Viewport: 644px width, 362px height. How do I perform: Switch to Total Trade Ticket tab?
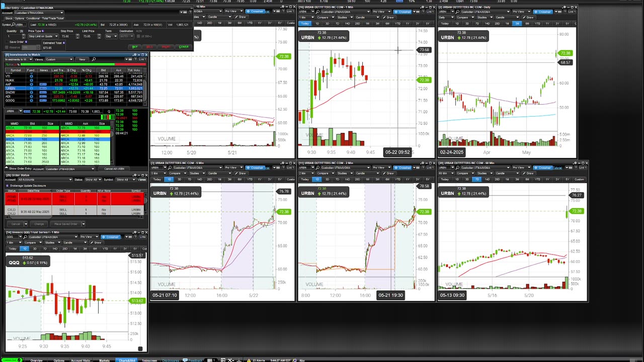pyautogui.click(x=53, y=19)
